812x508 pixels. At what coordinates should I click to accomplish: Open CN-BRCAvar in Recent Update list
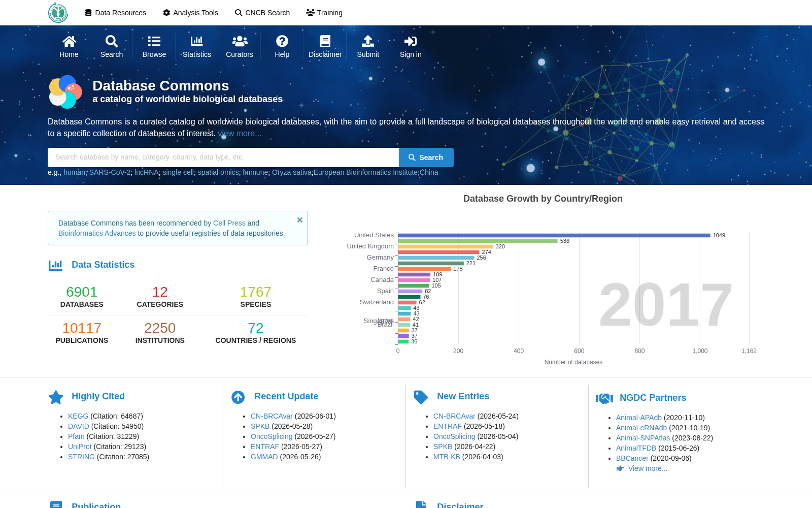[x=272, y=416]
